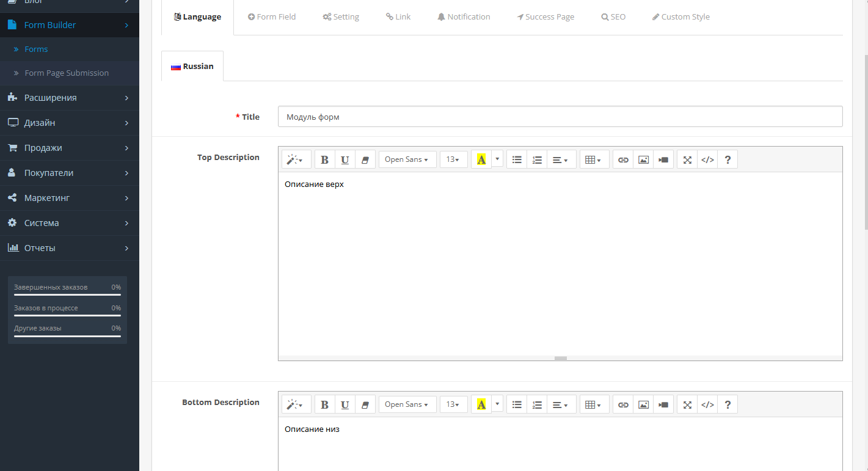Open Form Page Submission link in sidebar
The height and width of the screenshot is (471, 868).
(x=67, y=73)
